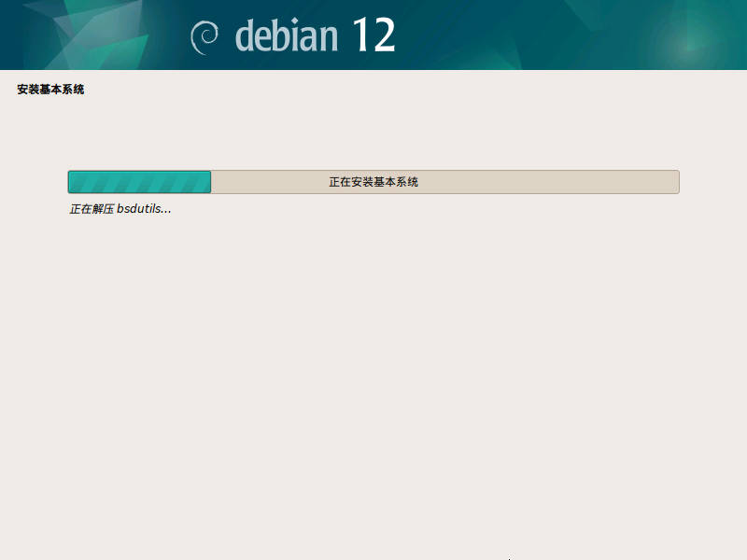Click the package name "bsdutils" in the status line
Image resolution: width=747 pixels, height=560 pixels.
(144, 209)
